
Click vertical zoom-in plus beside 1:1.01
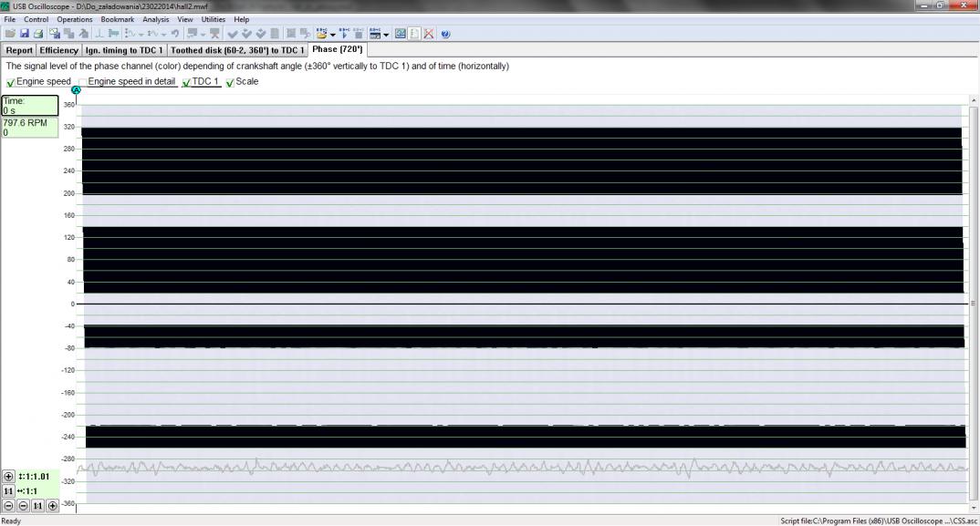pos(8,477)
